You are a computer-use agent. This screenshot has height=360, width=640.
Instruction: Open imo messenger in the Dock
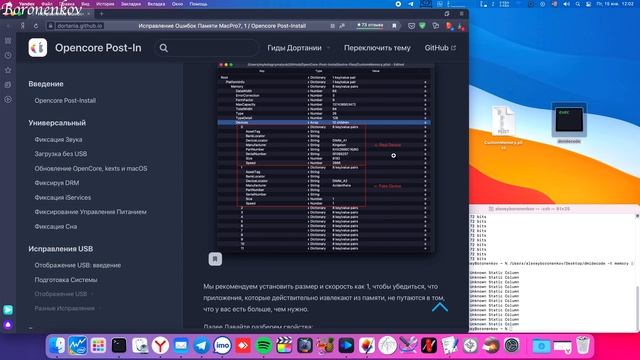[222, 346]
